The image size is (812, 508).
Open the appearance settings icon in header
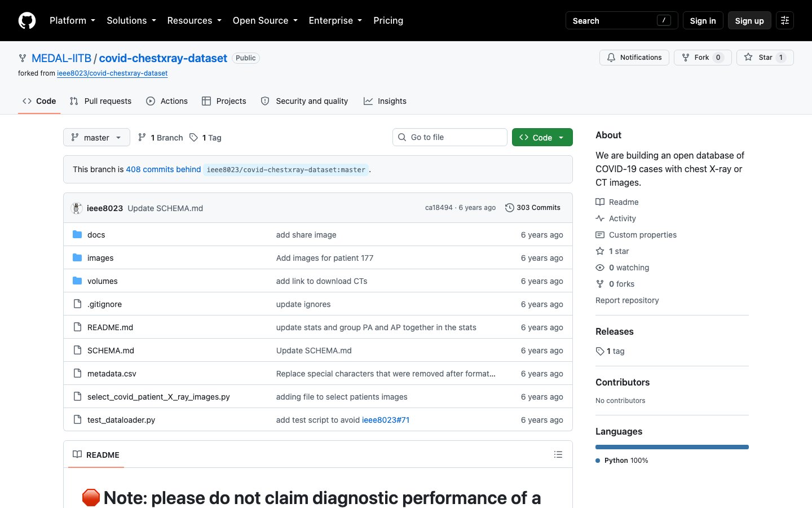click(x=785, y=20)
